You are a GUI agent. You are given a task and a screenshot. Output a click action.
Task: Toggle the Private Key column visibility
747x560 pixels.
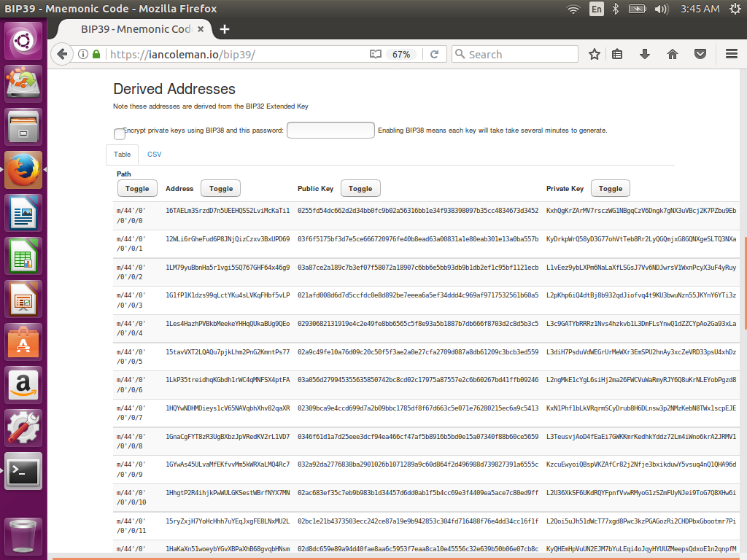611,188
